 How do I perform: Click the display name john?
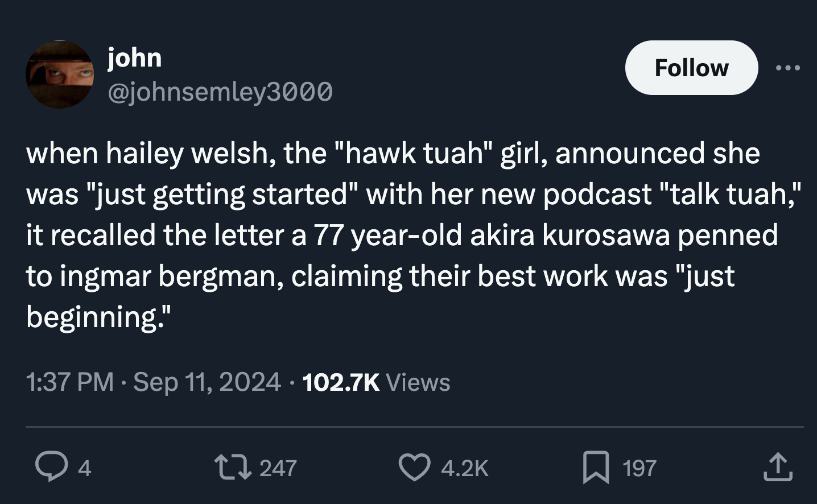[135, 57]
